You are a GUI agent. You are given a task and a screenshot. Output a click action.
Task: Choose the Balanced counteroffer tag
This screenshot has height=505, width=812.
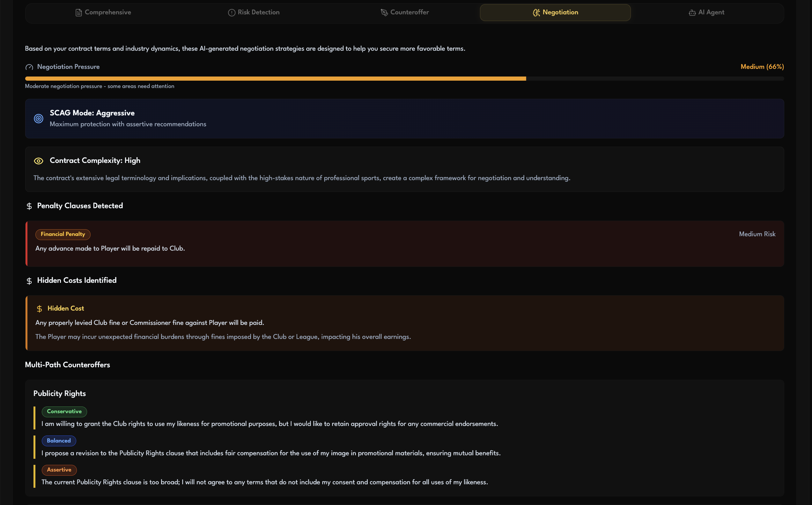(x=59, y=441)
